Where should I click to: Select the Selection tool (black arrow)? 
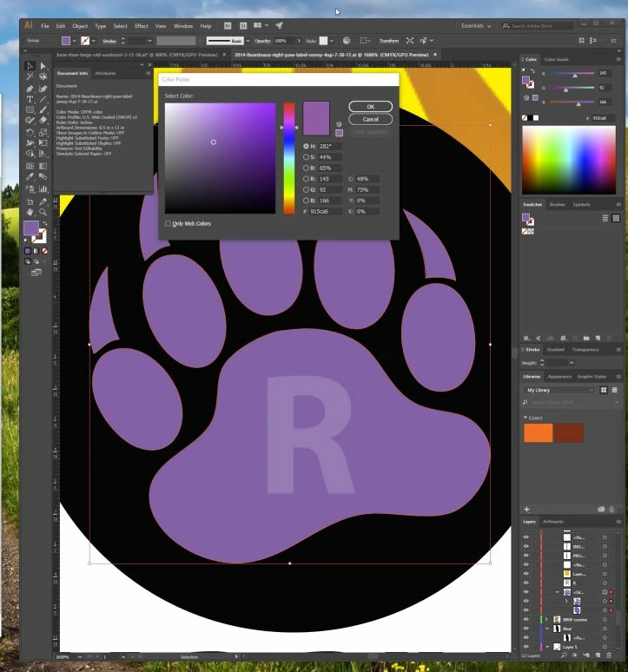click(x=30, y=66)
